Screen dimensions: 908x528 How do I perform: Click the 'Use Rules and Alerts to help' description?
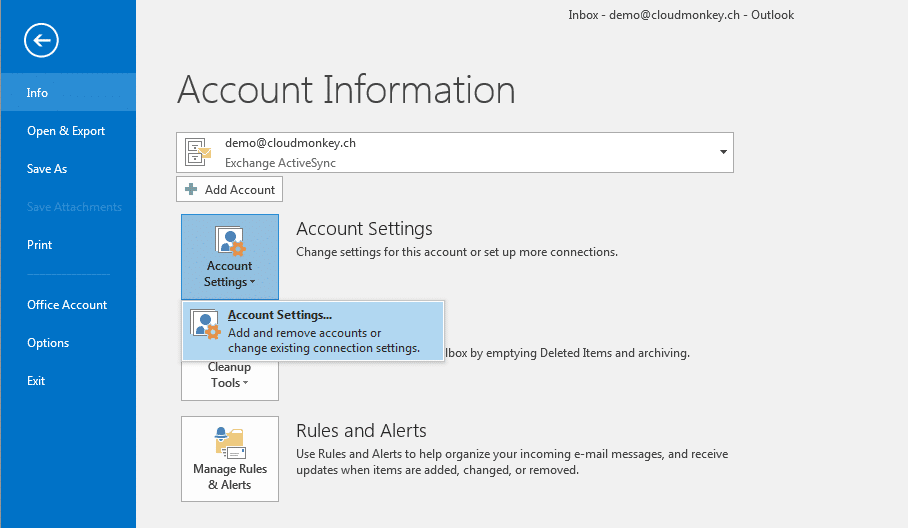[x=512, y=462]
